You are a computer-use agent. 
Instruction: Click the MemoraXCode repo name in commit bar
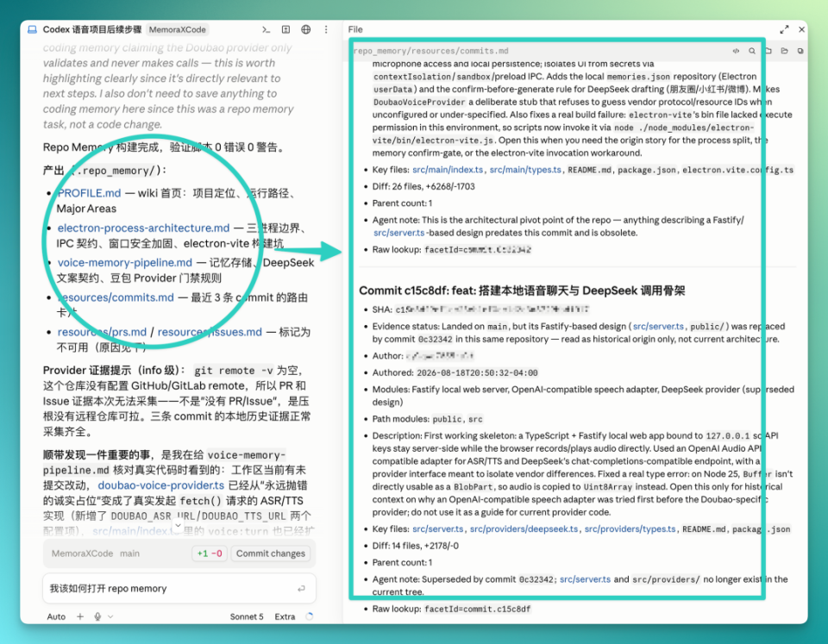pyautogui.click(x=83, y=553)
